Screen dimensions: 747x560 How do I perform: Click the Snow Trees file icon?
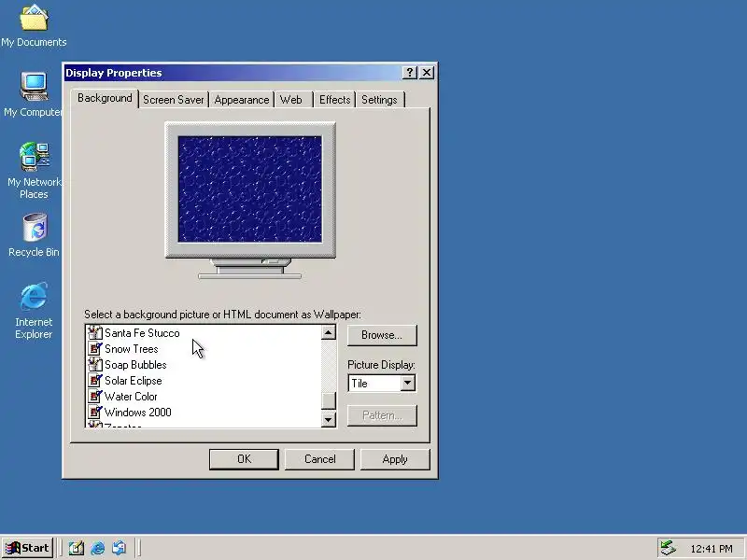pyautogui.click(x=95, y=348)
